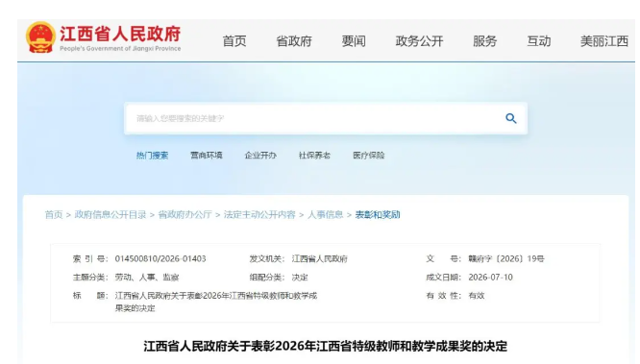Screen dimensions: 640x364
Task: Click the bold article headline
Action: coord(326,347)
